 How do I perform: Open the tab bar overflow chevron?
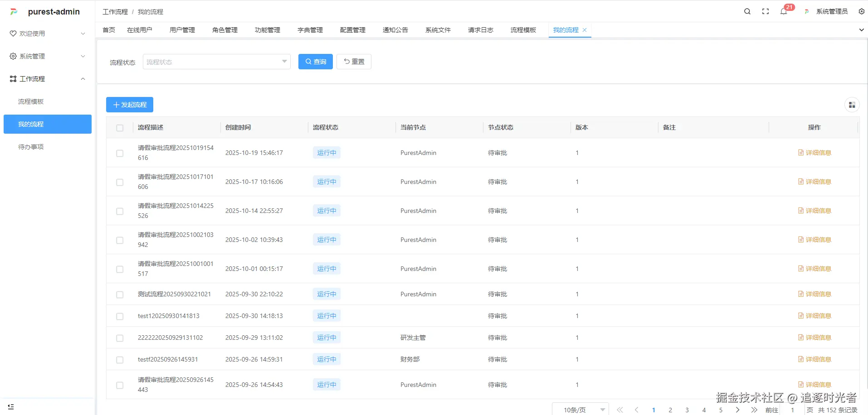pyautogui.click(x=861, y=30)
